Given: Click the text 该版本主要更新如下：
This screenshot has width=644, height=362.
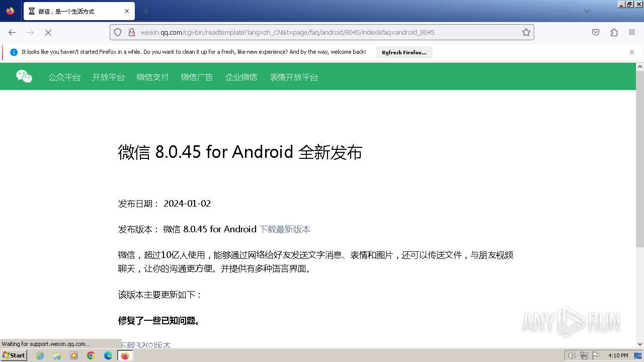Looking at the screenshot, I should [x=160, y=295].
